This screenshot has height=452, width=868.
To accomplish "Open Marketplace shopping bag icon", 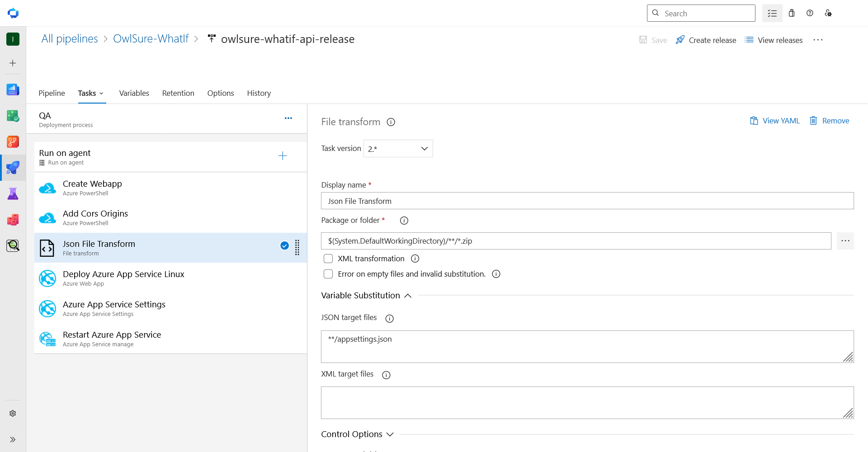I will [792, 13].
